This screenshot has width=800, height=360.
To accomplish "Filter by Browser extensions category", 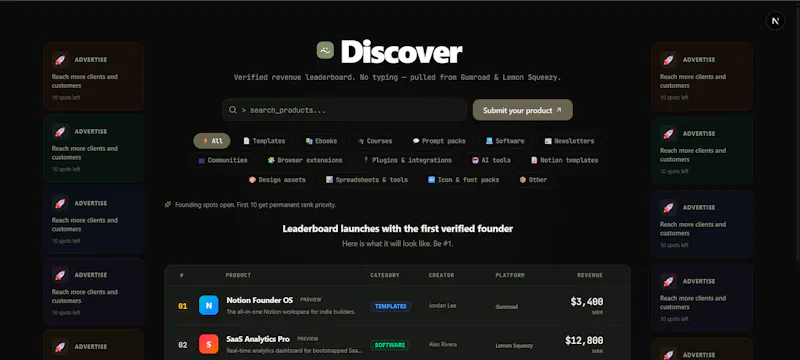I will [x=305, y=160].
